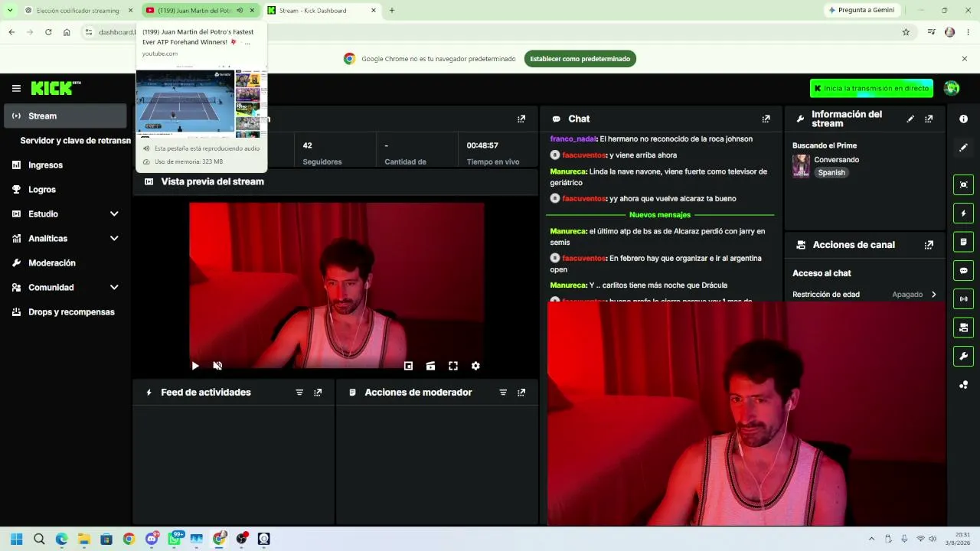Go to the browser home page
The width and height of the screenshot is (980, 551).
[x=67, y=32]
